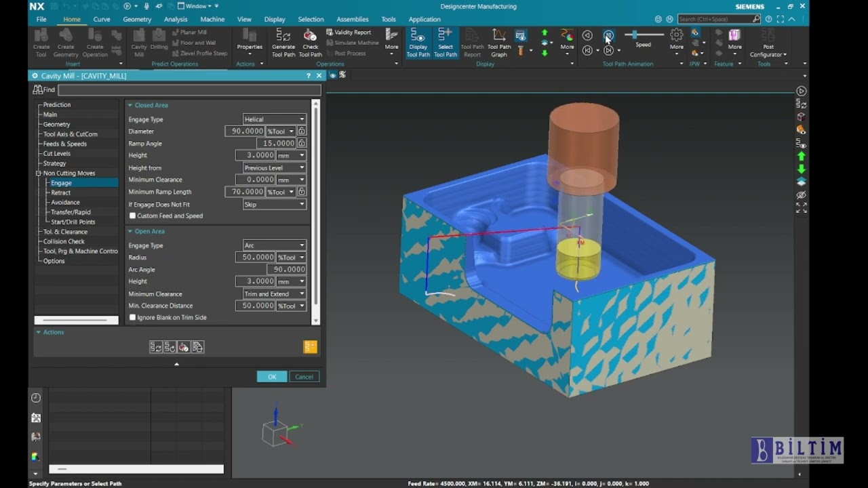Click the green up arrow in the right toolbar

(x=802, y=157)
